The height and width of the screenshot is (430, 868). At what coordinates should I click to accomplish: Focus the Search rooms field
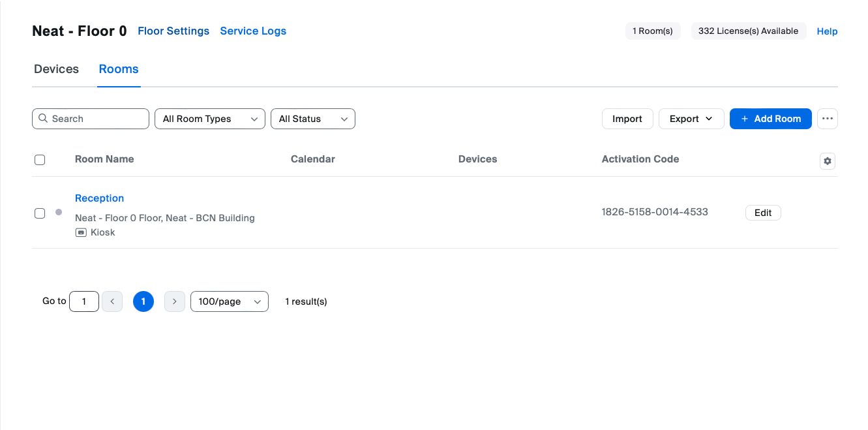click(x=91, y=119)
